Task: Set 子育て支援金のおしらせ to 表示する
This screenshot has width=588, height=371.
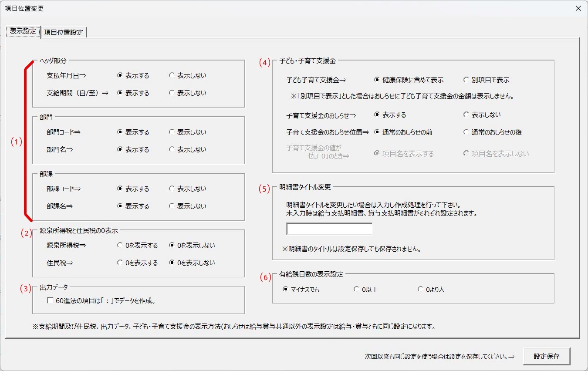Action: (x=390, y=115)
